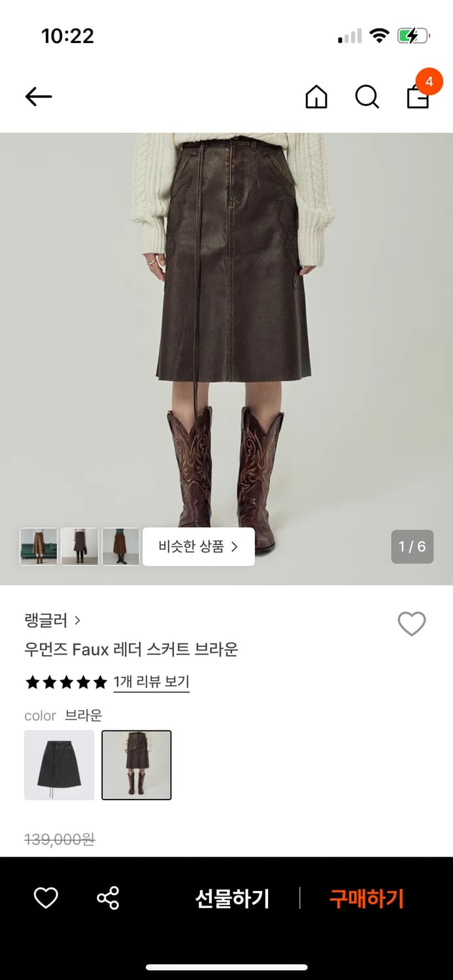Tap the 1/6 image counter

click(412, 547)
